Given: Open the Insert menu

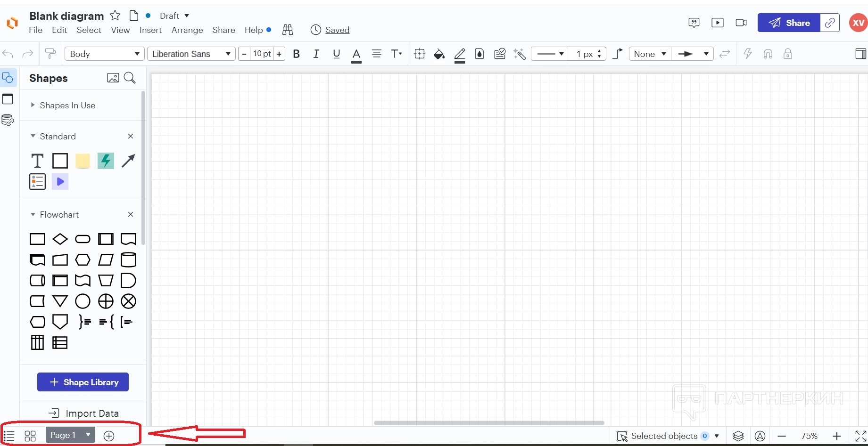Looking at the screenshot, I should coord(150,30).
